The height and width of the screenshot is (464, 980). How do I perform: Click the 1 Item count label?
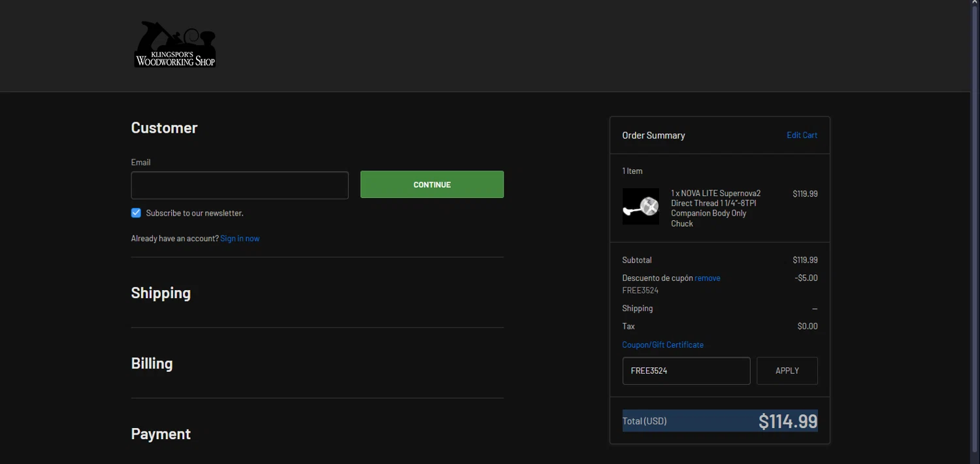coord(632,171)
